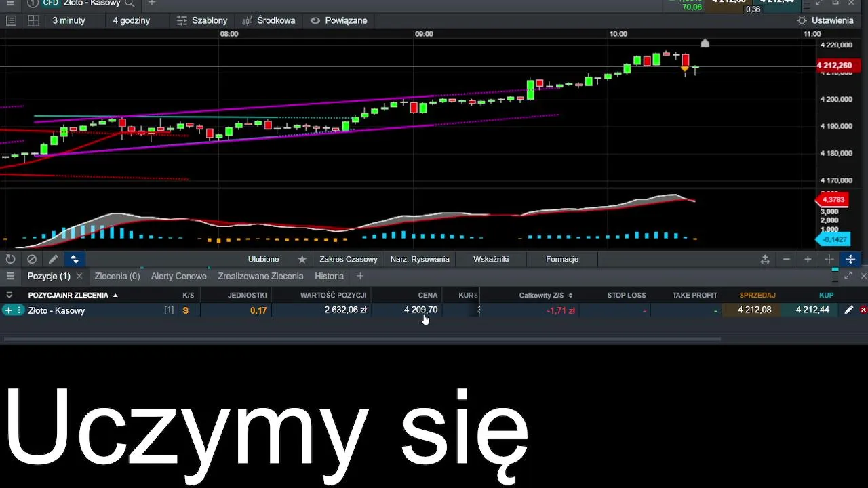
Task: Toggle Powiązane linked view
Action: 338,20
